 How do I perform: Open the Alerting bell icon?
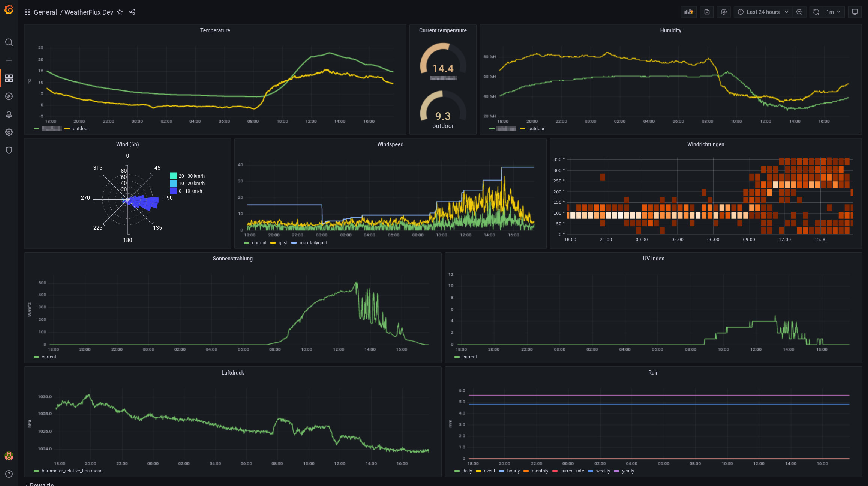click(9, 114)
